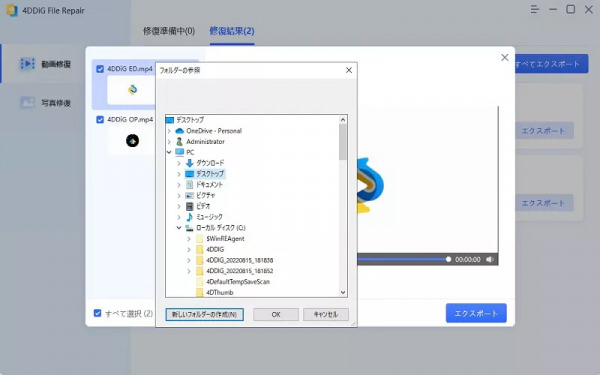Switch to the 修復準備中(0) tab

pos(169,31)
